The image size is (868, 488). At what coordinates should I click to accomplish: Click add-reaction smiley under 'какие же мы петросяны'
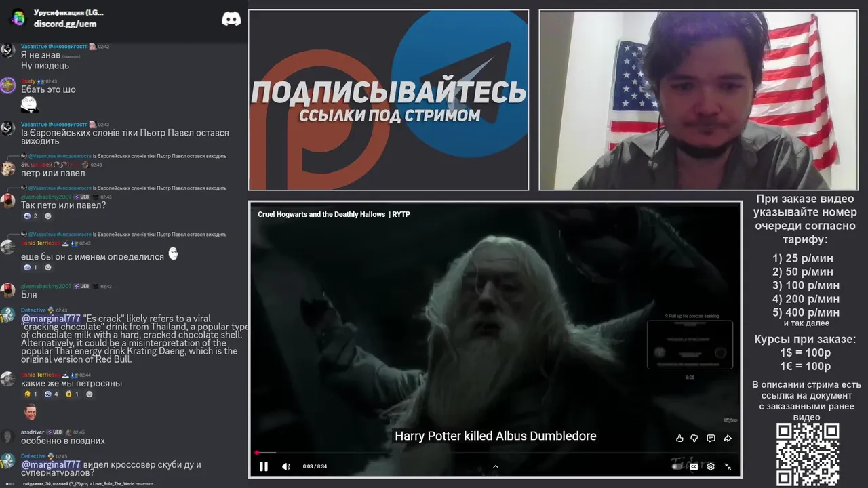90,394
